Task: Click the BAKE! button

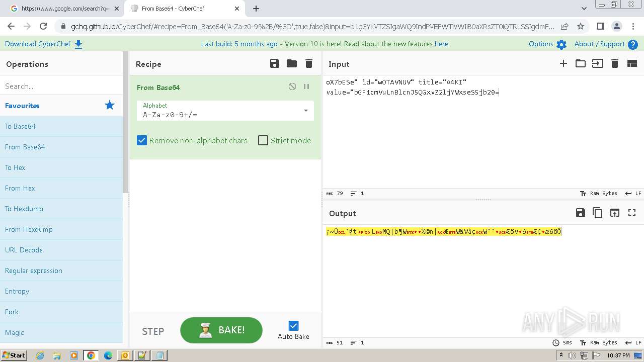Action: click(x=221, y=330)
